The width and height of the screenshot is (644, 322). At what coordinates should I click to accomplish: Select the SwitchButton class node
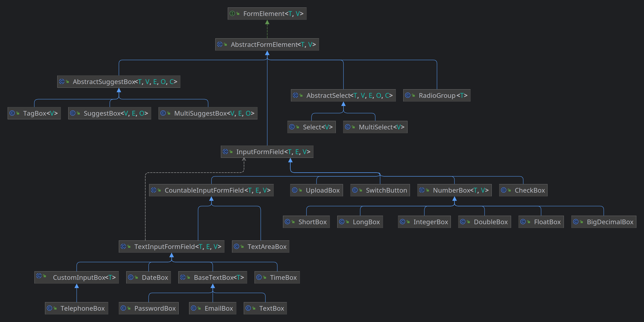(x=380, y=190)
